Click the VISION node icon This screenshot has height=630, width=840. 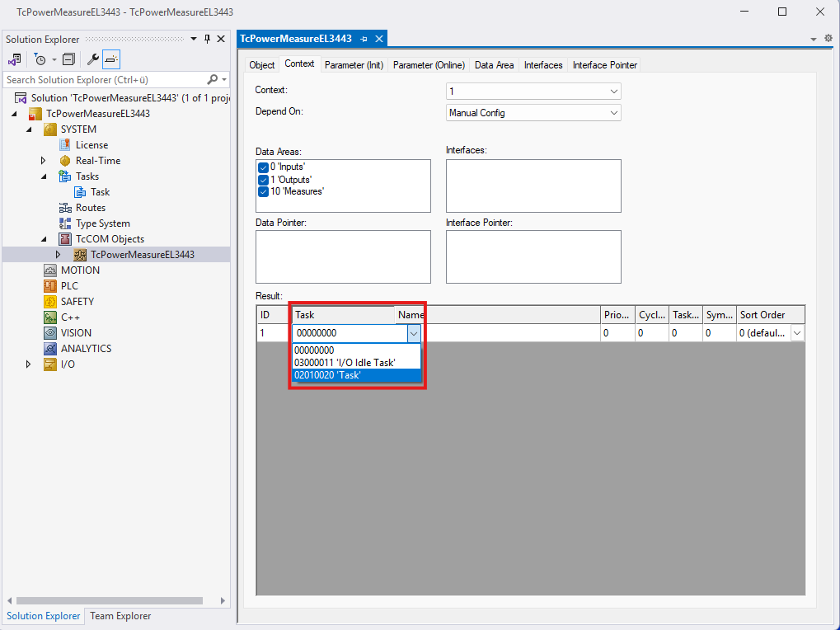coord(49,333)
